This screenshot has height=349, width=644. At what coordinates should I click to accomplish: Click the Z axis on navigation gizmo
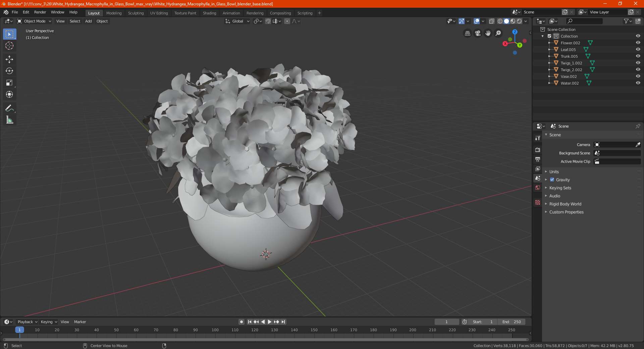pos(515,32)
